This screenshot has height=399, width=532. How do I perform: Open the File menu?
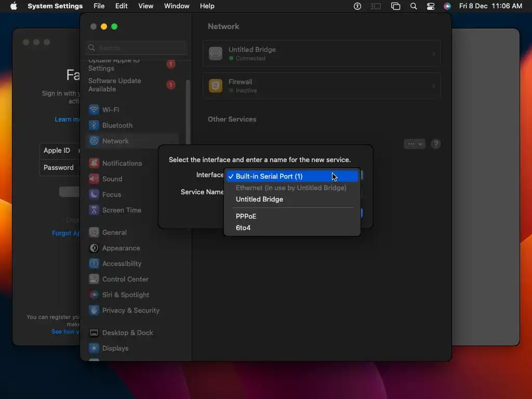99,6
